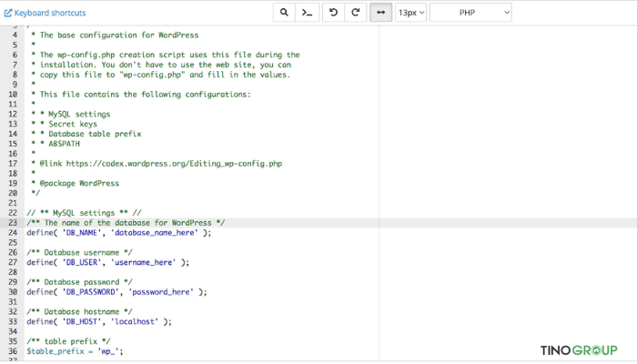Click the 'Database password' comment

coord(80,282)
